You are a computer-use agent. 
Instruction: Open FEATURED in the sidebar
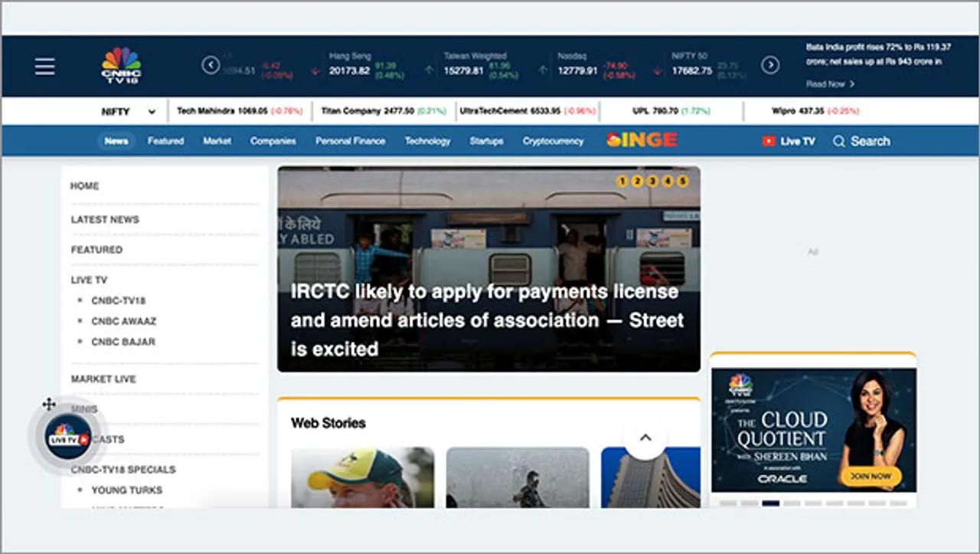[x=96, y=250]
